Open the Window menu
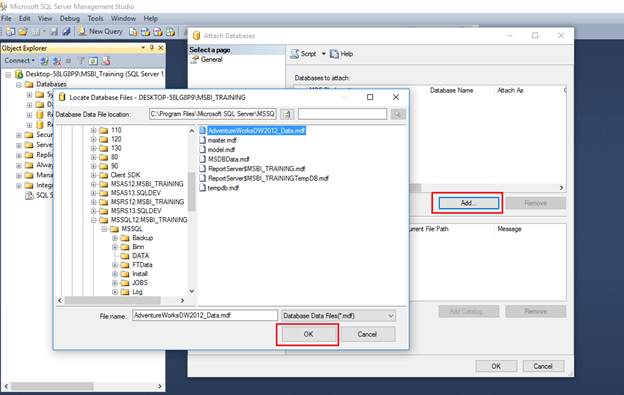624x395 pixels. click(x=123, y=18)
